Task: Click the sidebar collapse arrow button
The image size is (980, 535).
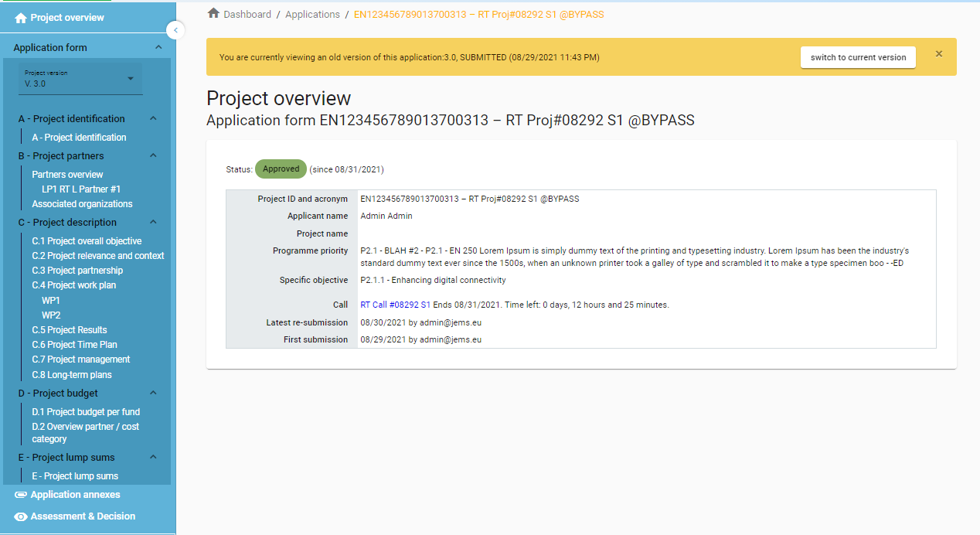Action: click(175, 30)
